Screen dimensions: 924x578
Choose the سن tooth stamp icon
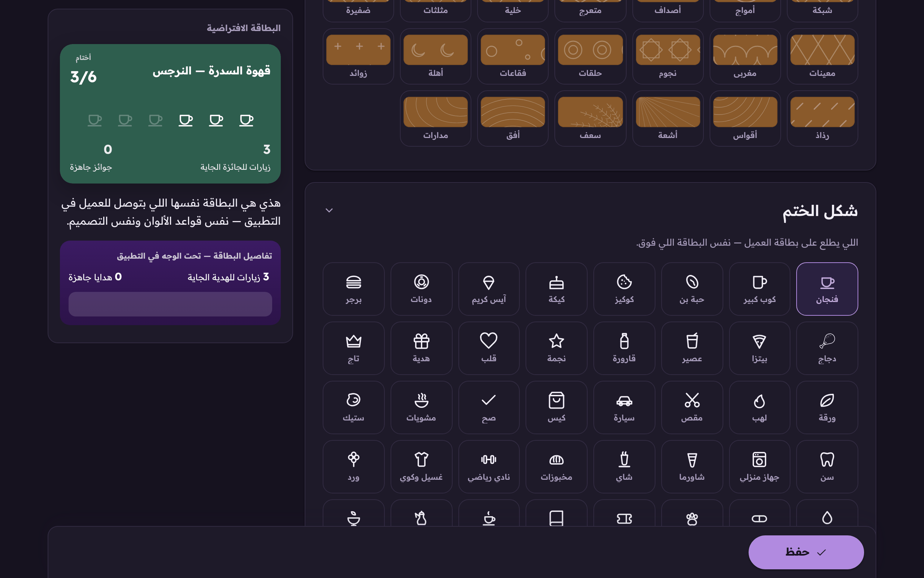827,467
